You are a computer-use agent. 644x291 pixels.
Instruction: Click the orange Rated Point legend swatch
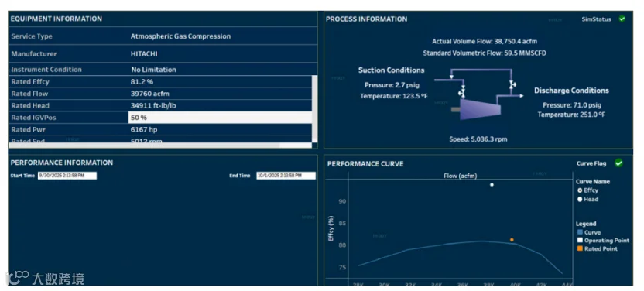(580, 248)
